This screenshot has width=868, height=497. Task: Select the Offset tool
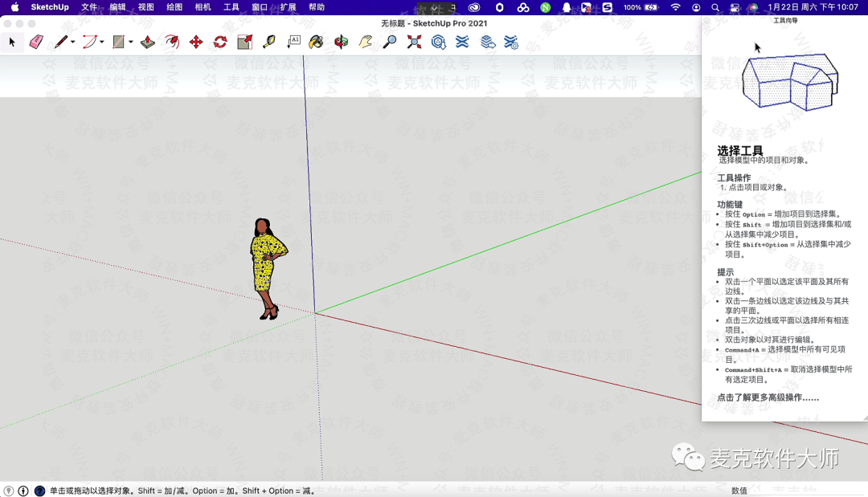172,42
